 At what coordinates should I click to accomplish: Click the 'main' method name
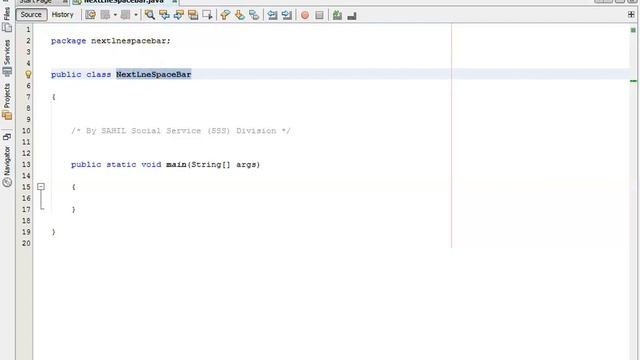click(x=176, y=164)
